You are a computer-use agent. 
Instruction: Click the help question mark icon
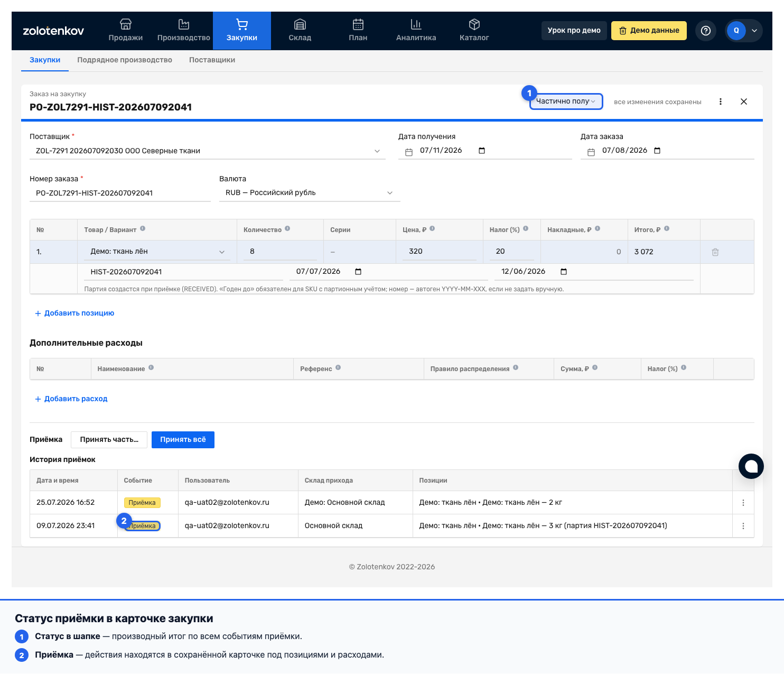[x=705, y=31]
